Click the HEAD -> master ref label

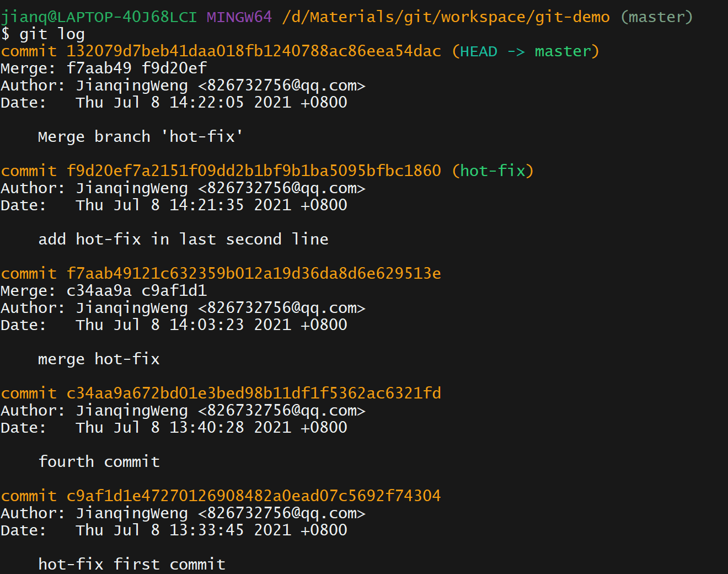[x=525, y=51]
